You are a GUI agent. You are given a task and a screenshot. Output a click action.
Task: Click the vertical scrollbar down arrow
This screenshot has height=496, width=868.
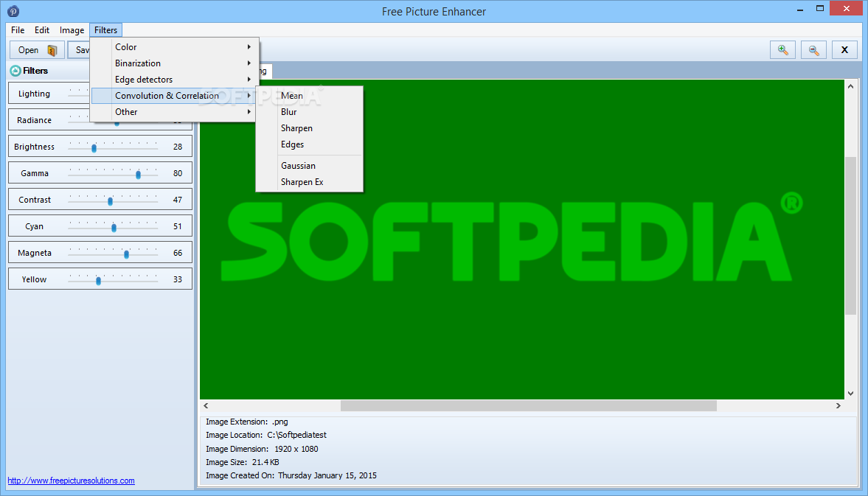tap(850, 393)
